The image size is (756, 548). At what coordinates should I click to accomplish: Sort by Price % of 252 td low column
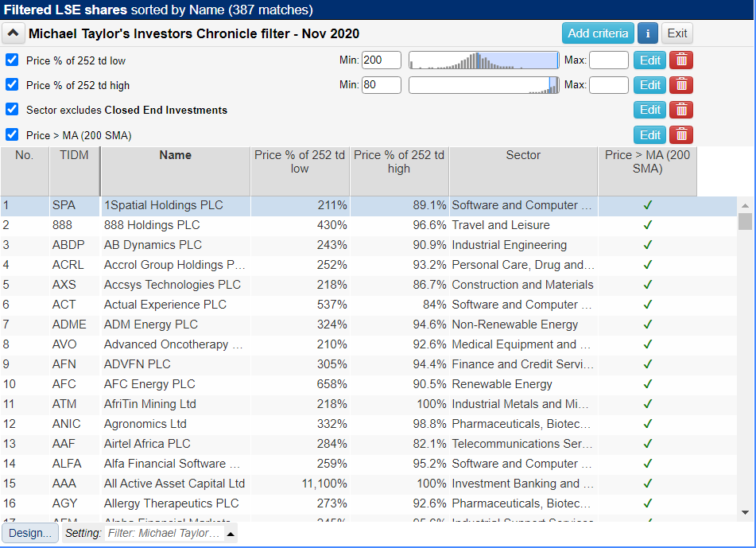[x=300, y=171]
